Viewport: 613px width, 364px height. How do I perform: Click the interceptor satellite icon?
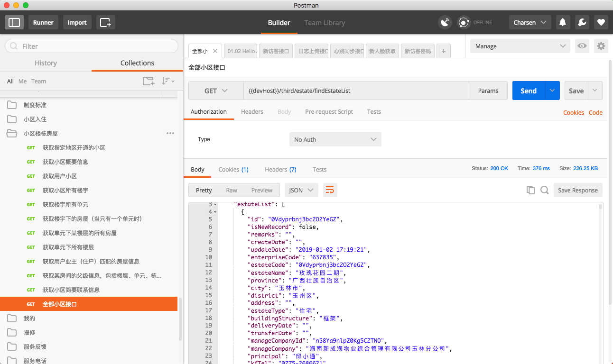pos(445,22)
